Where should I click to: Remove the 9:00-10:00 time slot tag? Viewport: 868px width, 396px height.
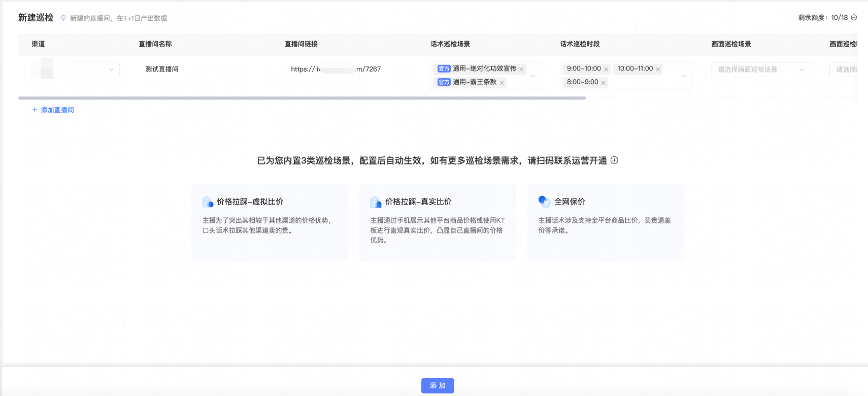click(606, 70)
